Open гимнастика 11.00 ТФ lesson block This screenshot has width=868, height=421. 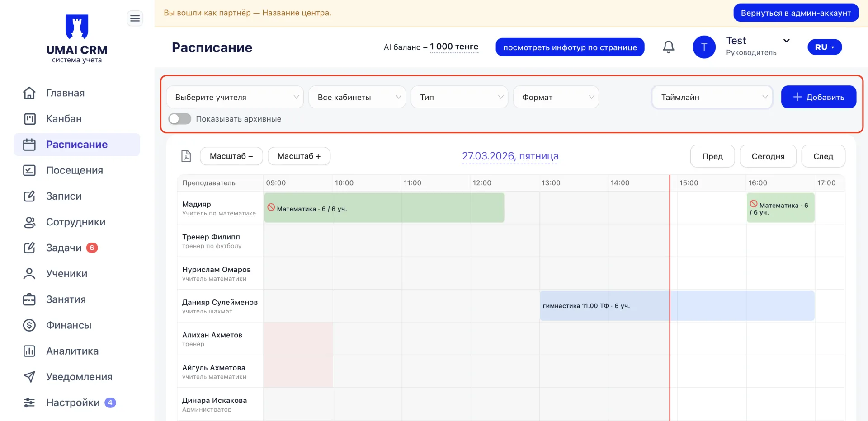click(677, 306)
